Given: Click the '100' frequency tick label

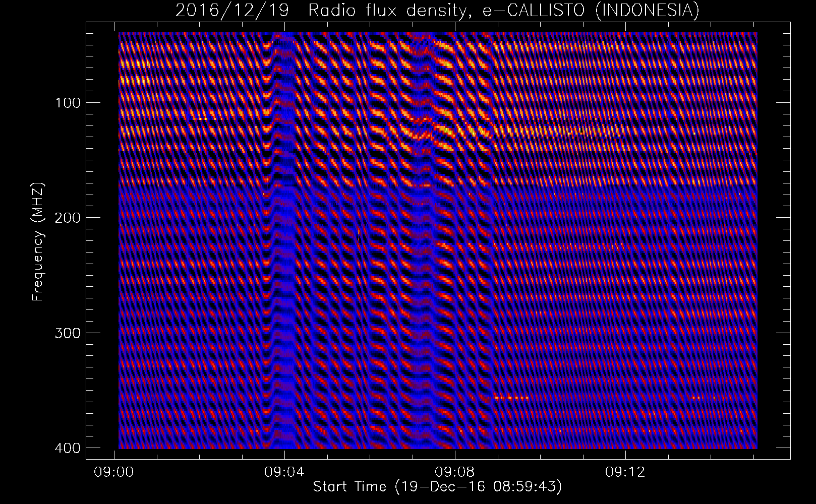Looking at the screenshot, I should coord(67,102).
